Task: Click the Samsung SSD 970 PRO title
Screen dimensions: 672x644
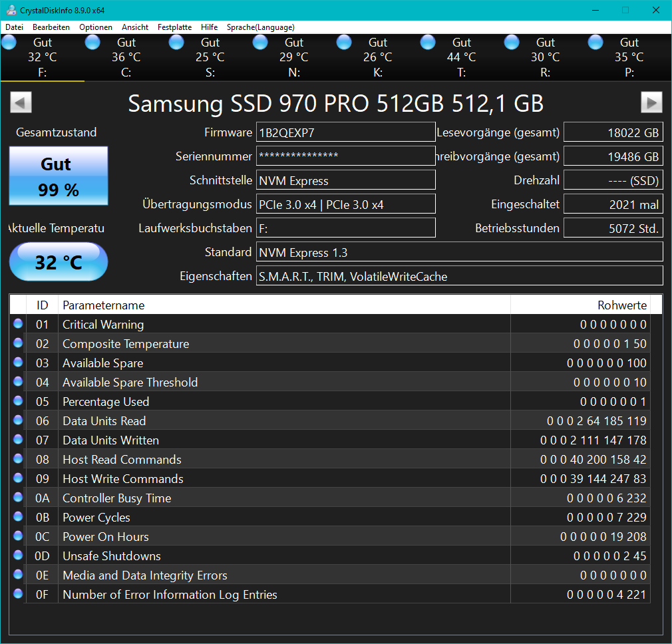Action: click(336, 103)
